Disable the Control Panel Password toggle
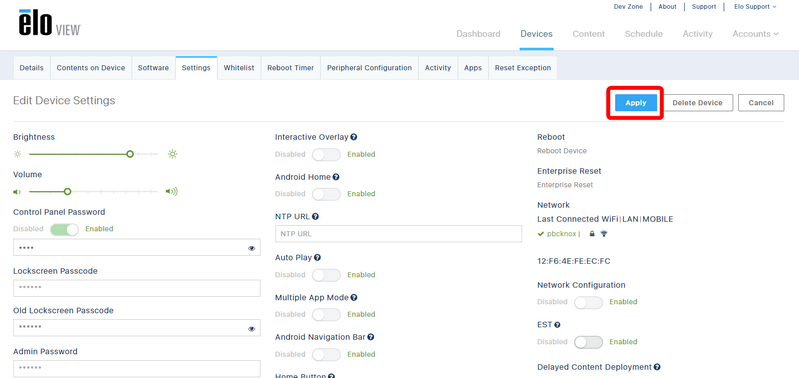The width and height of the screenshot is (799, 378). tap(64, 229)
